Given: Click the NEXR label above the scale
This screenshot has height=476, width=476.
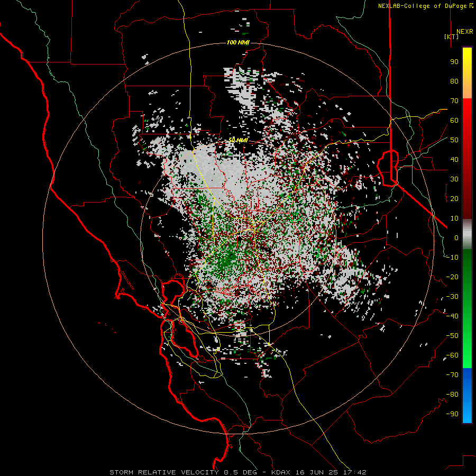Looking at the screenshot, I should (x=464, y=32).
